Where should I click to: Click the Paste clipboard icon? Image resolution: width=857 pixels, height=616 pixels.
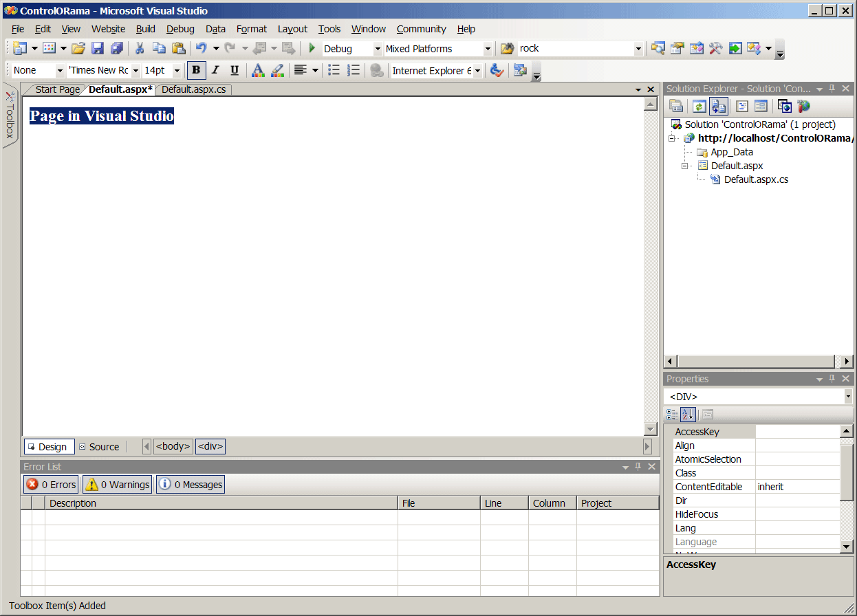pyautogui.click(x=178, y=48)
